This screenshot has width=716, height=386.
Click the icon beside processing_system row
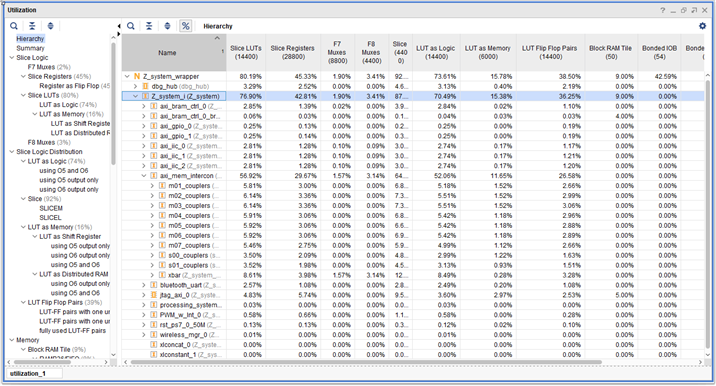coord(154,305)
